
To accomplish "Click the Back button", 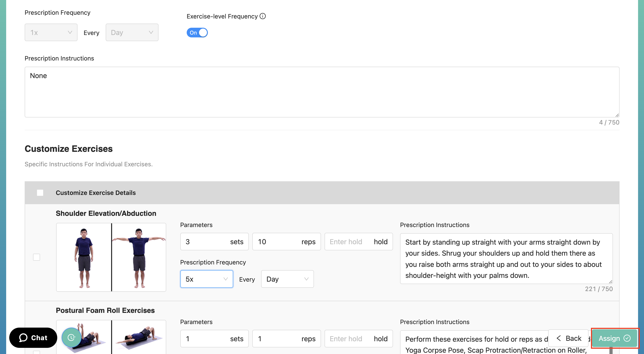I will (569, 338).
